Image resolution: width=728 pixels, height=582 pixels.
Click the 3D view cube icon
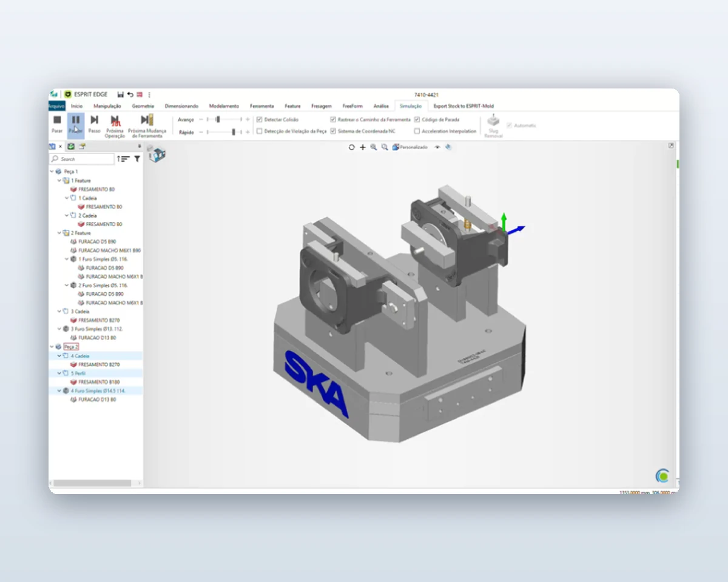tap(157, 154)
